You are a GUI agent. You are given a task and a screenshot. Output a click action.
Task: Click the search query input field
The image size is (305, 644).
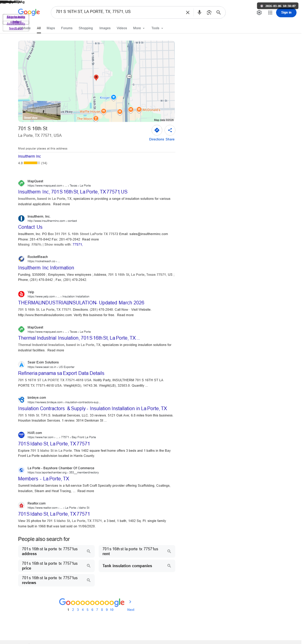(x=118, y=12)
